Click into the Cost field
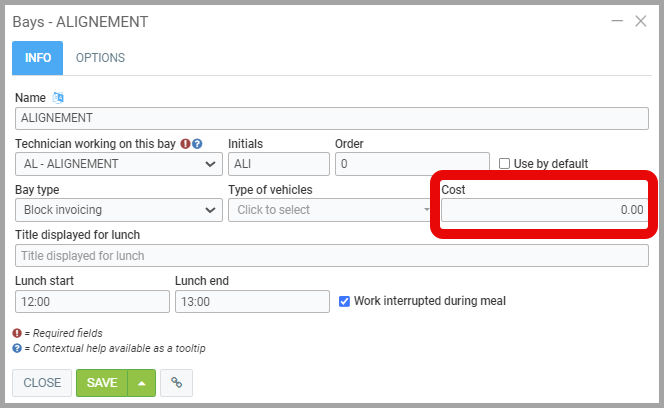 click(x=544, y=210)
